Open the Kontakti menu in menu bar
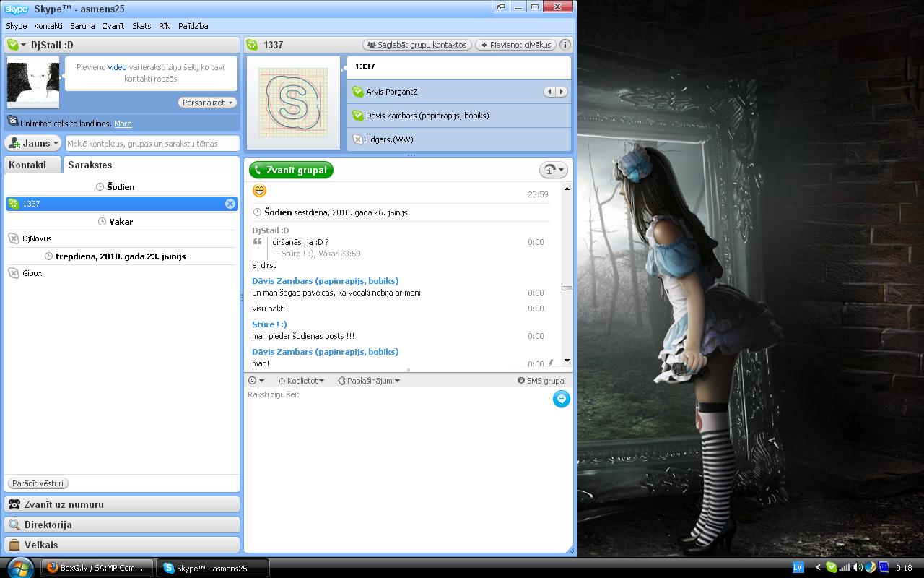Screen dimensions: 924x578 [x=48, y=26]
